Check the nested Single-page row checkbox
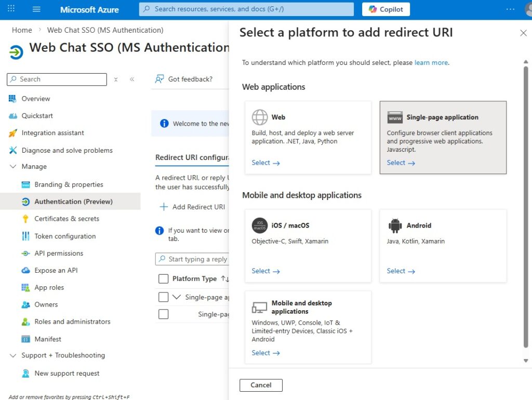The image size is (532, 400). pos(163,314)
